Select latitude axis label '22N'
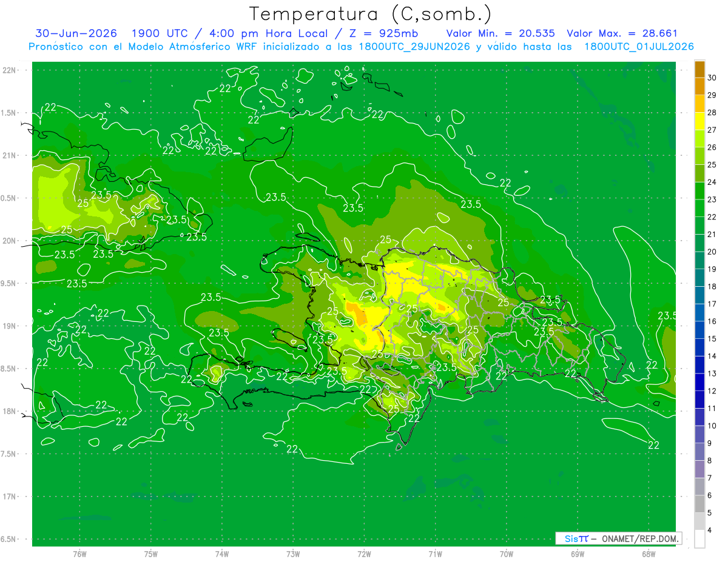728x562 pixels. [9, 70]
